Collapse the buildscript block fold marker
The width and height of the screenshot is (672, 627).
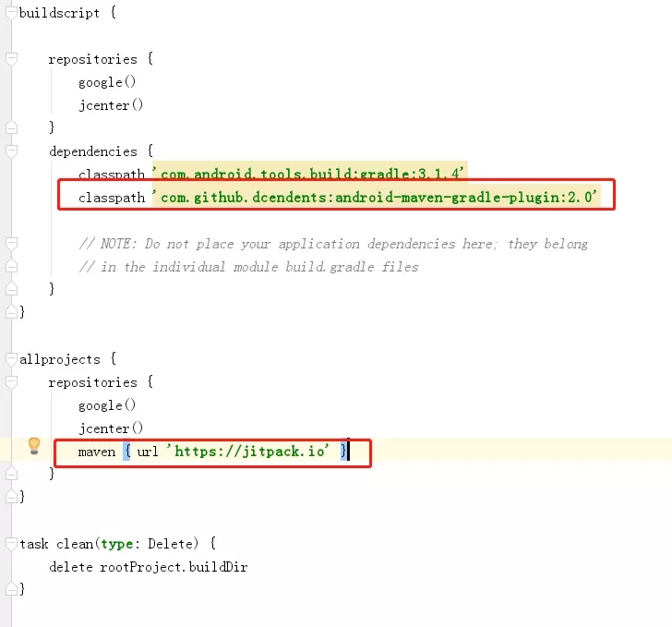point(12,13)
